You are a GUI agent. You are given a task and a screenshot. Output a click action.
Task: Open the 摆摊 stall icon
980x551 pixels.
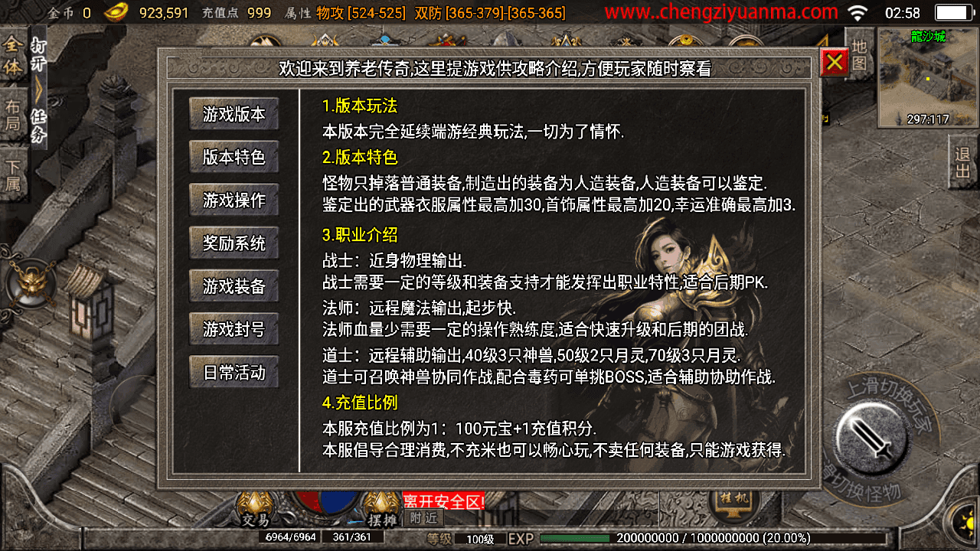coord(381,509)
